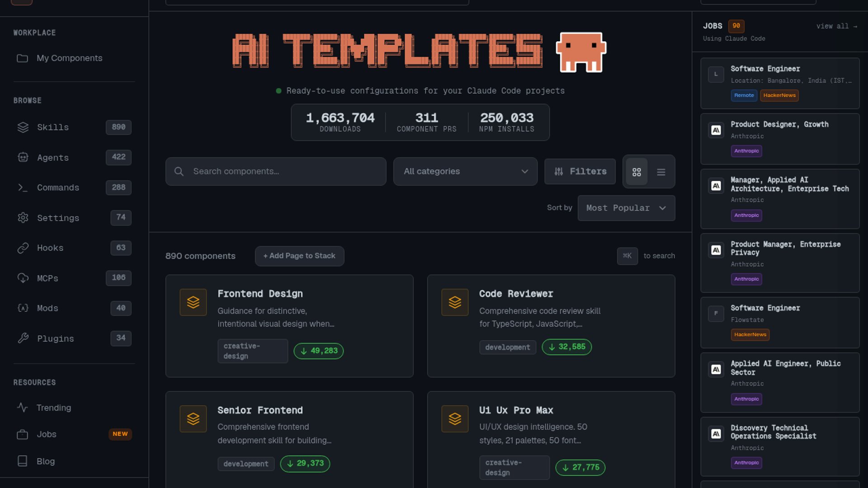The width and height of the screenshot is (868, 488).
Task: Click the Code Reviewer skill icon
Action: coord(455,302)
